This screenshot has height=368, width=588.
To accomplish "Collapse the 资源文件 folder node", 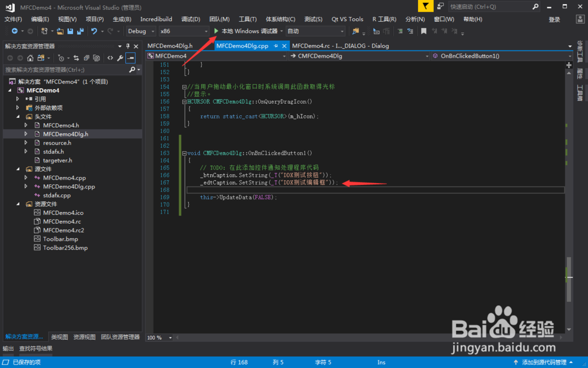I will (18, 204).
